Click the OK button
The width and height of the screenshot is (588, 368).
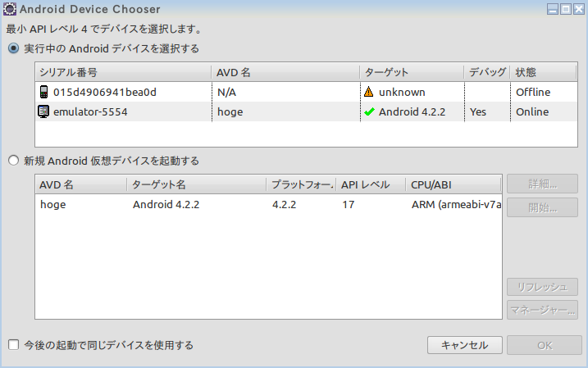point(544,345)
